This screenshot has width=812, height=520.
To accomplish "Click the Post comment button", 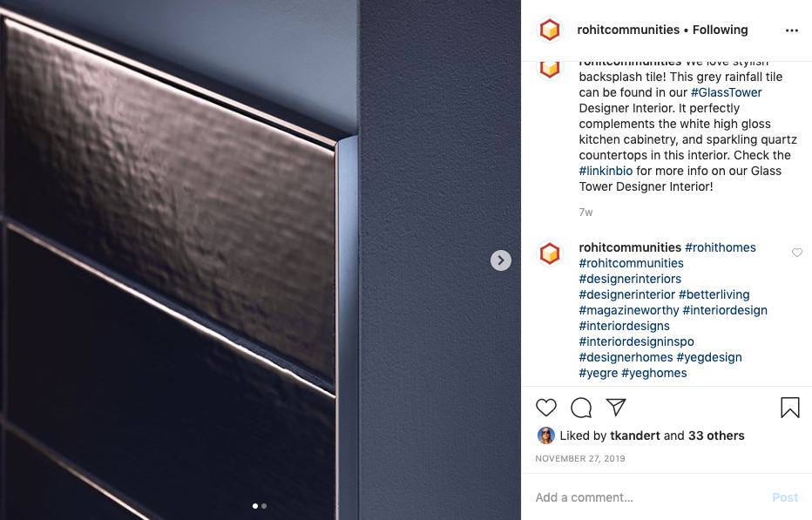I will pos(785,497).
